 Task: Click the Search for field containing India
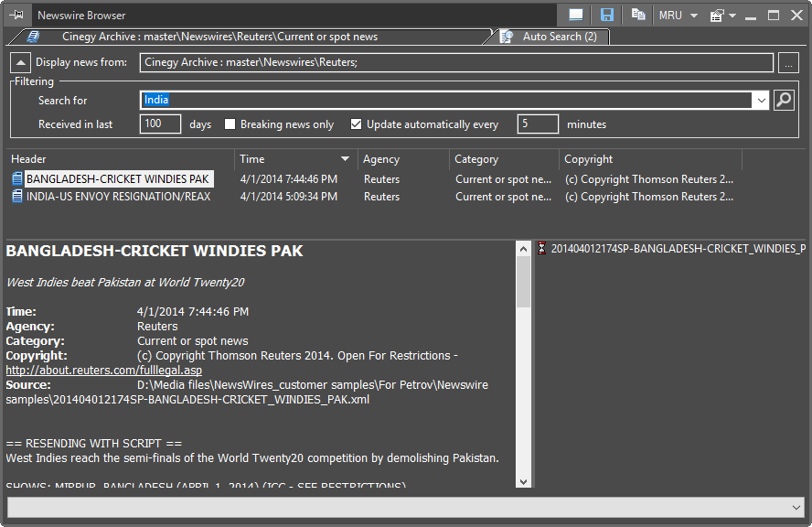tap(445, 100)
